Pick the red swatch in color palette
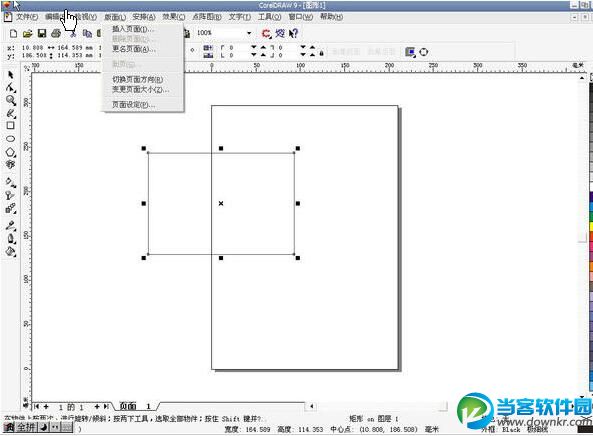 point(591,236)
